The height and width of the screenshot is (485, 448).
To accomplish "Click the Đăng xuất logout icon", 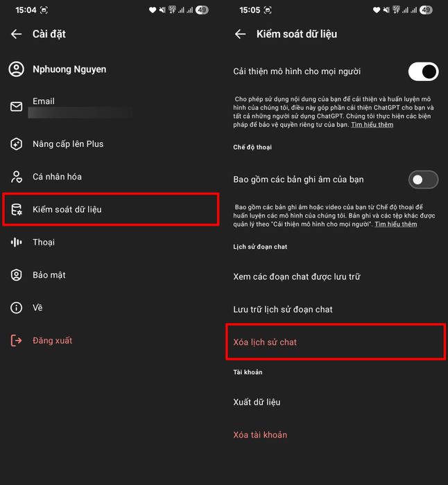I will 17,341.
